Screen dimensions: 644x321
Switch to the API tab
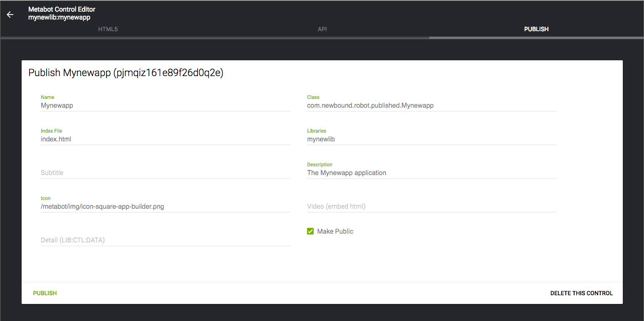tap(322, 29)
